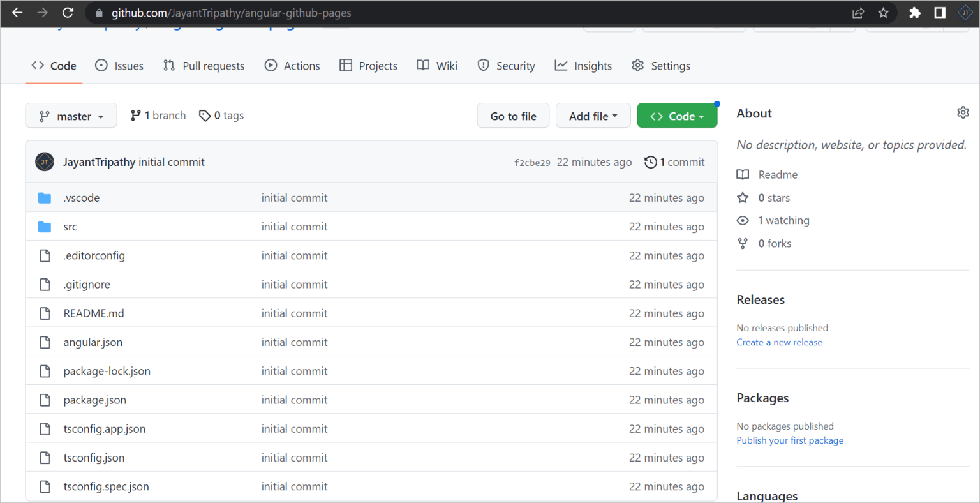Open the package.json file name

95,400
